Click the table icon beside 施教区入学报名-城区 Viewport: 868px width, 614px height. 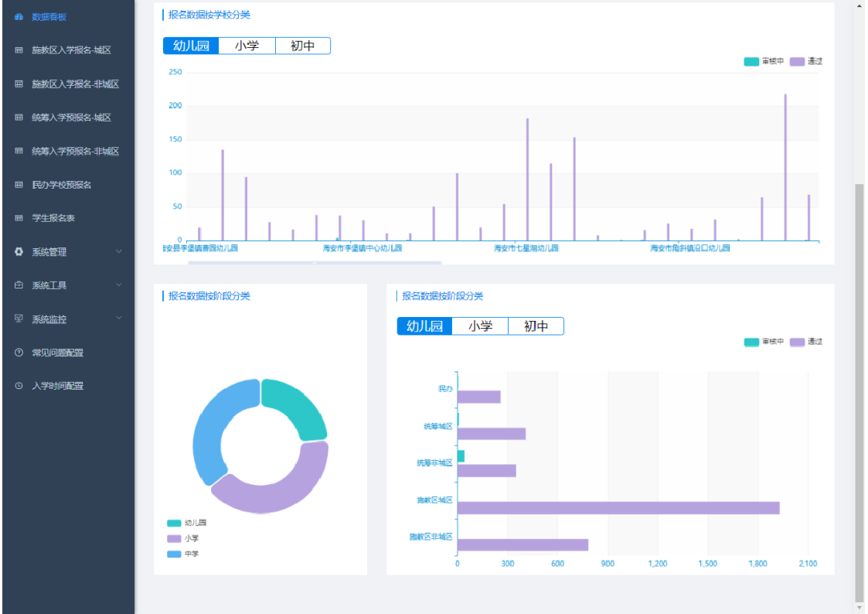tap(19, 50)
